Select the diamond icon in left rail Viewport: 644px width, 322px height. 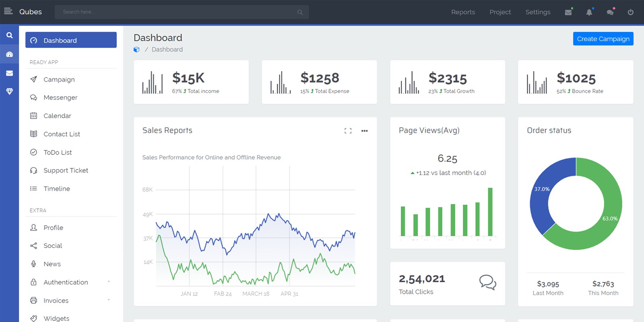9,91
